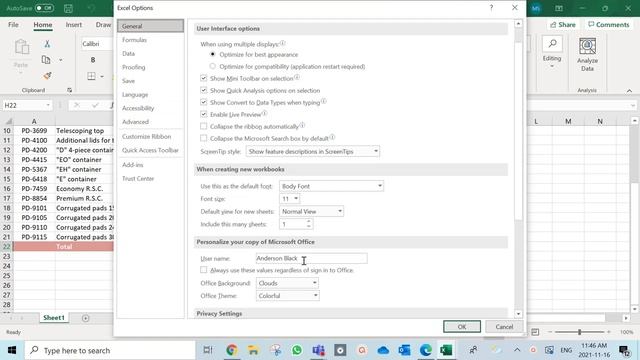This screenshot has height=360, width=640.
Task: Open Customize Ribbon category
Action: click(150, 136)
